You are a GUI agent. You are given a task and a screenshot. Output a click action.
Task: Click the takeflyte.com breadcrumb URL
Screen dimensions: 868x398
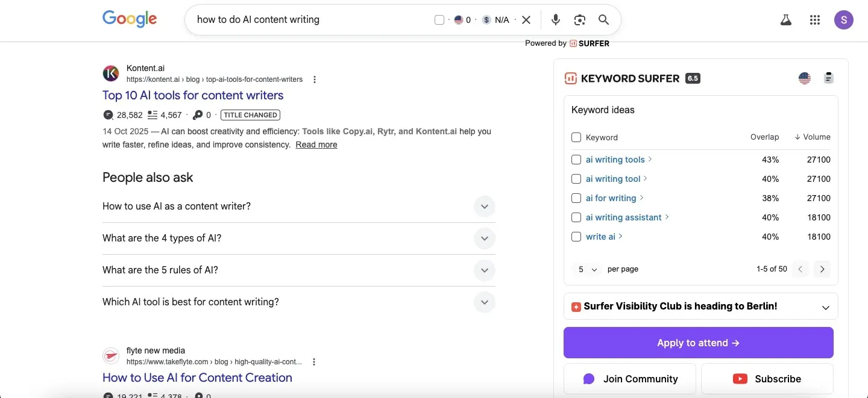214,362
